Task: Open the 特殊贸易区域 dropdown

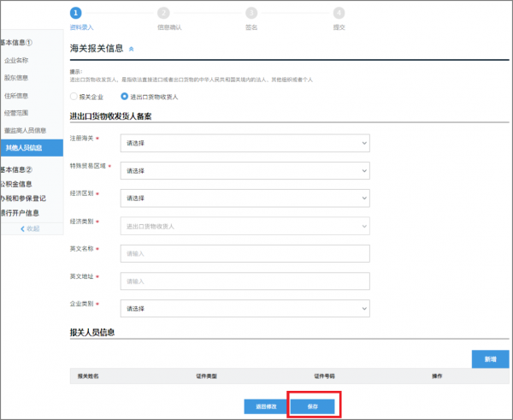Action: tap(245, 170)
